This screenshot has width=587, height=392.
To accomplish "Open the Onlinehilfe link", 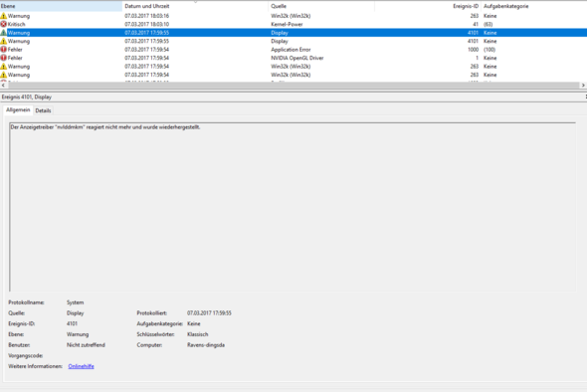I will 81,366.
